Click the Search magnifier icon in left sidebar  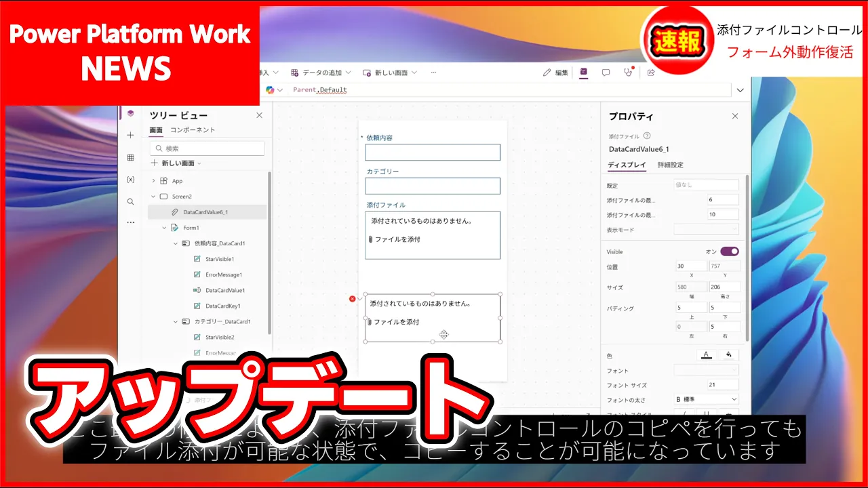131,201
